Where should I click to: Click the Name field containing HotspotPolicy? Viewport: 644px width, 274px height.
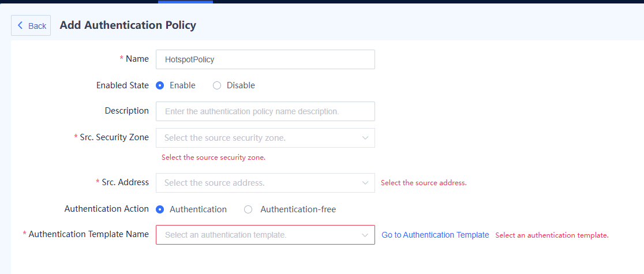click(x=265, y=59)
